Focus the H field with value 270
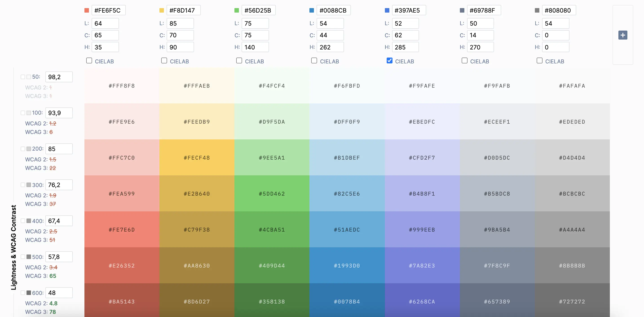This screenshot has height=317, width=644. [x=480, y=47]
